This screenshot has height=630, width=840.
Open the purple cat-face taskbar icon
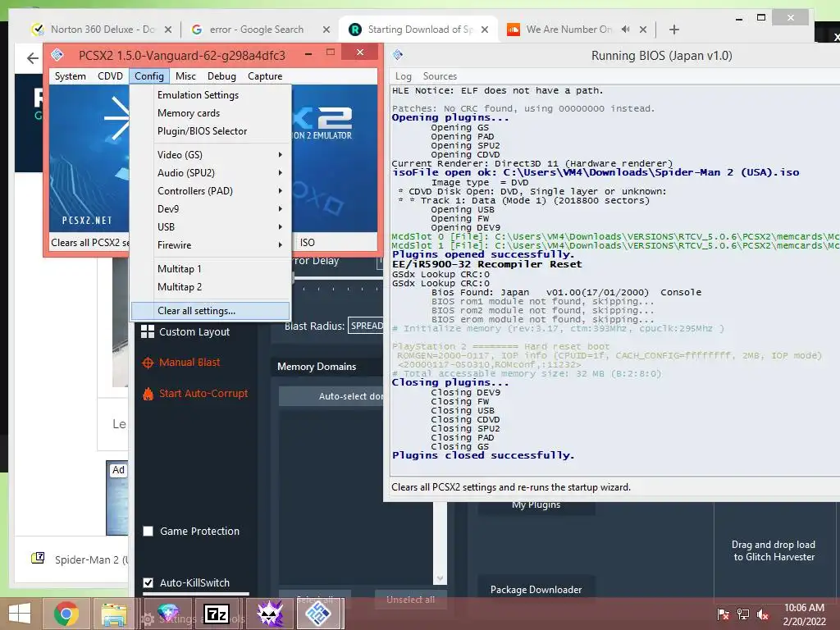click(x=271, y=614)
